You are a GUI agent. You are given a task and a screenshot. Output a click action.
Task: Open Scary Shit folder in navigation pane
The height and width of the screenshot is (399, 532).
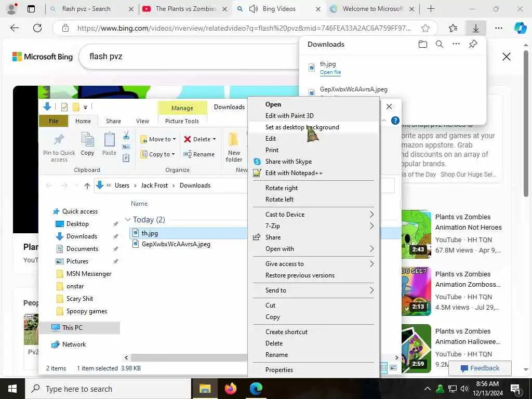tap(79, 299)
